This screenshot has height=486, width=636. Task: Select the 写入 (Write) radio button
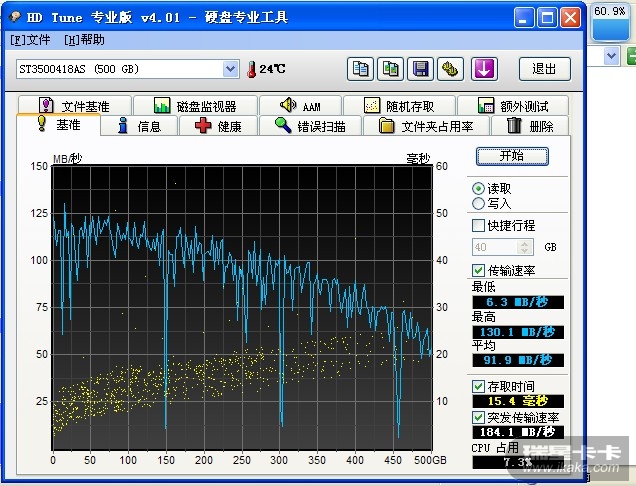478,204
